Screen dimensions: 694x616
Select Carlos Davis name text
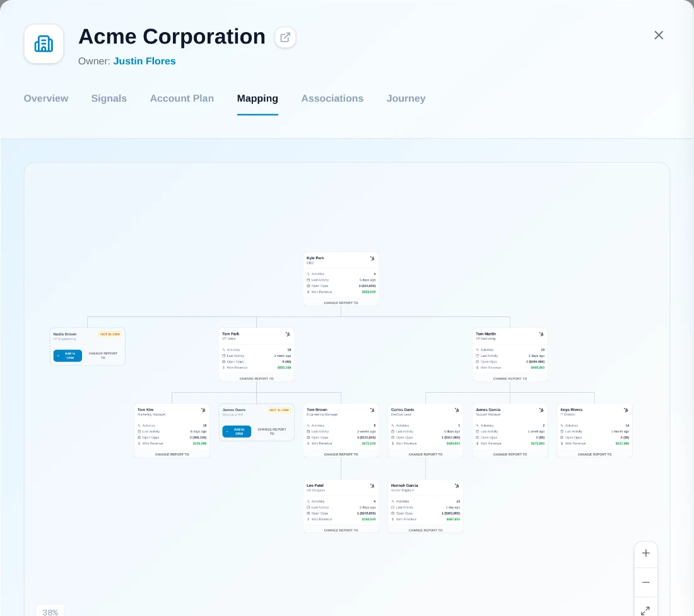[x=403, y=409]
